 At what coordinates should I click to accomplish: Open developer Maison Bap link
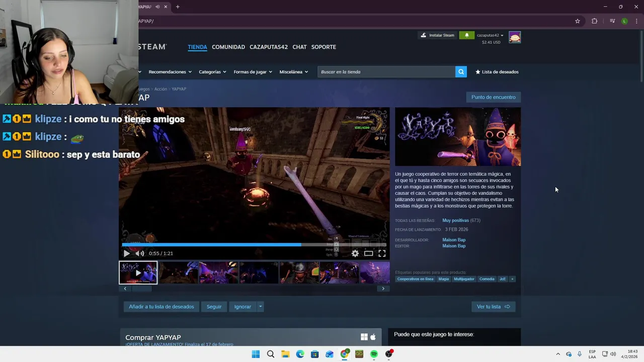(x=454, y=240)
